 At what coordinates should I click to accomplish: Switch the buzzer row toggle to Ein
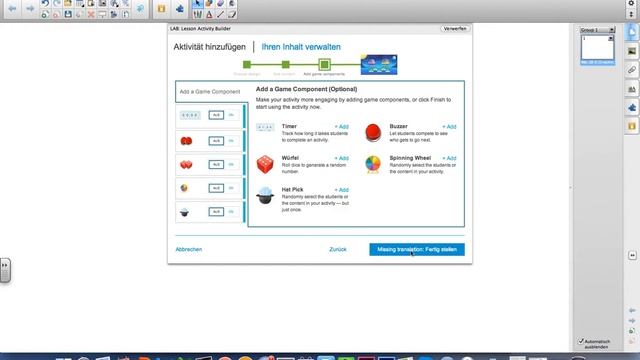click(x=231, y=141)
